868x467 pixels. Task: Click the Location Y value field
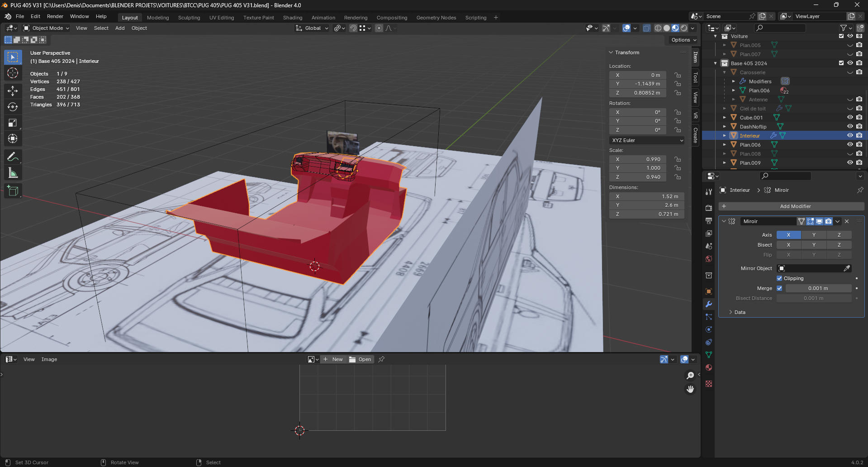coord(638,84)
